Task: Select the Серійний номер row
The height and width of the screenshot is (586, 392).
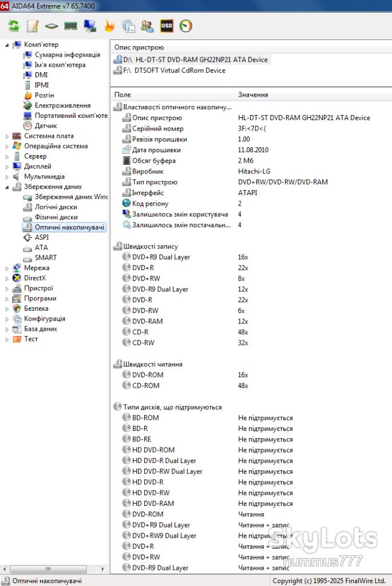Action: pos(251,129)
